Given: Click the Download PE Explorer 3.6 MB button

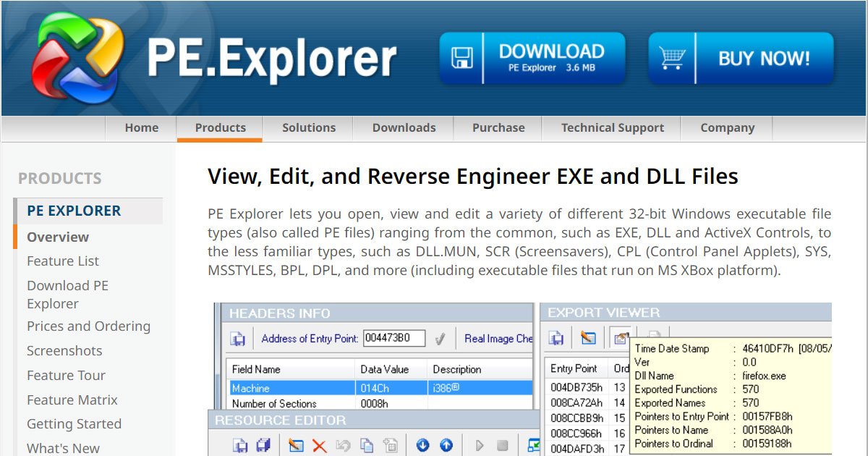Looking at the screenshot, I should [532, 58].
